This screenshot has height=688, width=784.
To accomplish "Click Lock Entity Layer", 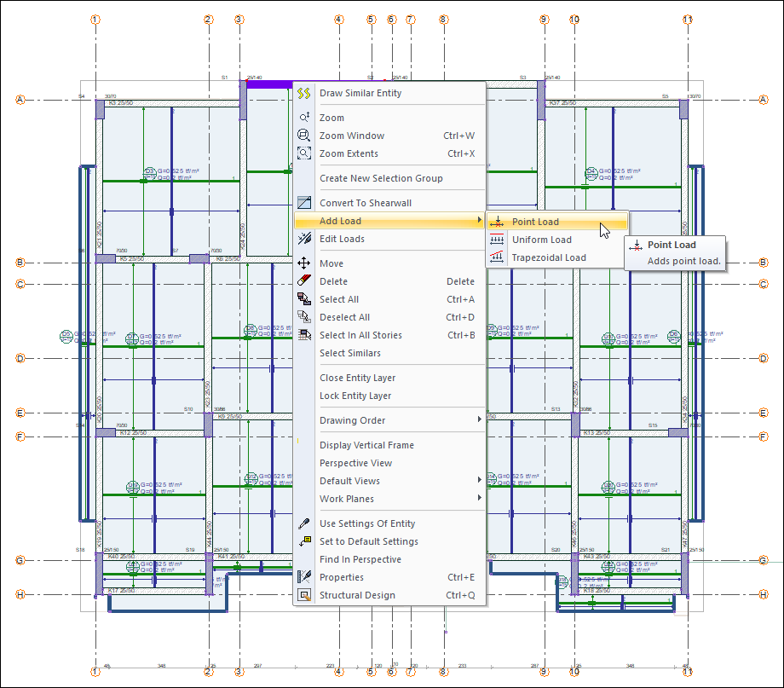I will (x=355, y=396).
